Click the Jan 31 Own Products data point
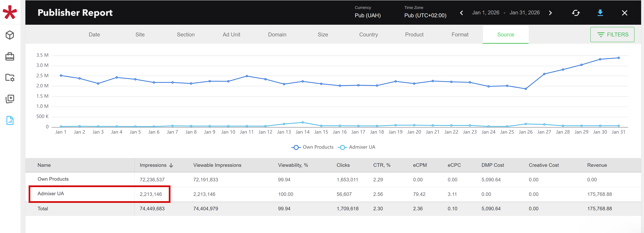Screen dimensions: 644x233 [618, 58]
